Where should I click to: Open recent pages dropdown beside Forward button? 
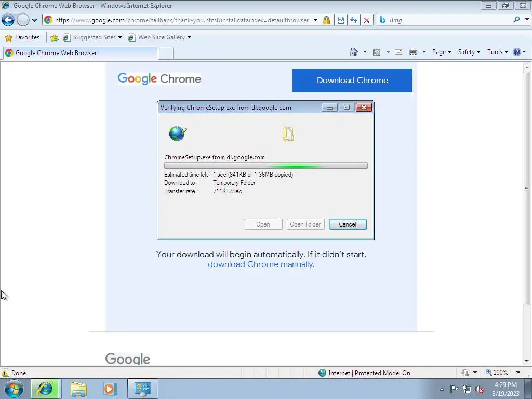[x=35, y=20]
